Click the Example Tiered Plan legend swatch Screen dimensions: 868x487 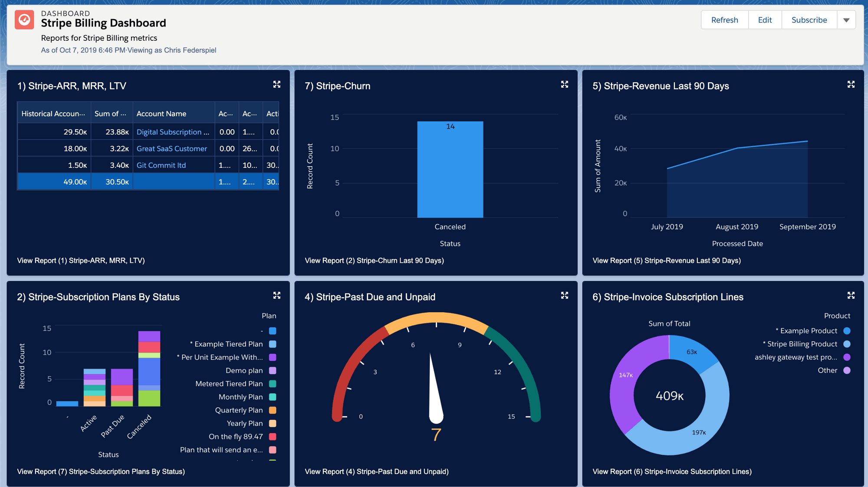[273, 344]
